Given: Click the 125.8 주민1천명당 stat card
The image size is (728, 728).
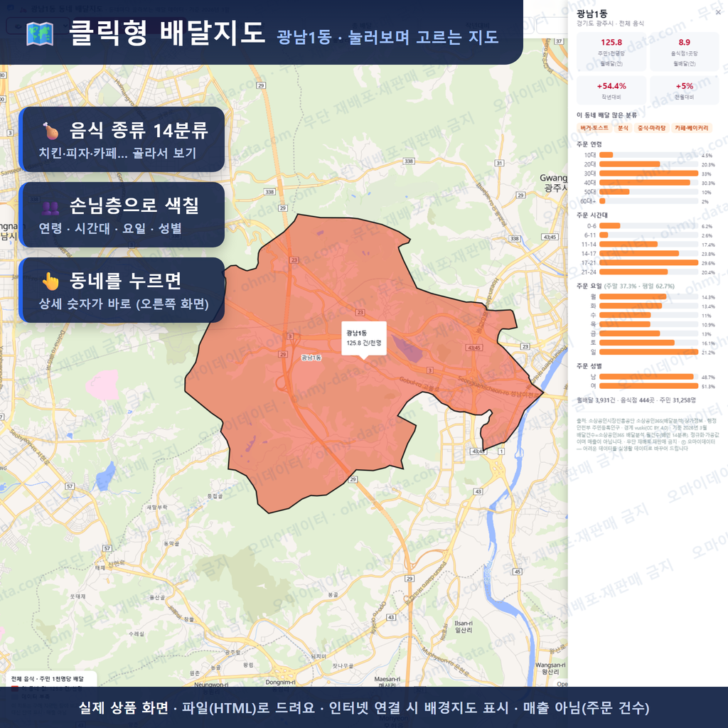Looking at the screenshot, I should click(x=611, y=51).
